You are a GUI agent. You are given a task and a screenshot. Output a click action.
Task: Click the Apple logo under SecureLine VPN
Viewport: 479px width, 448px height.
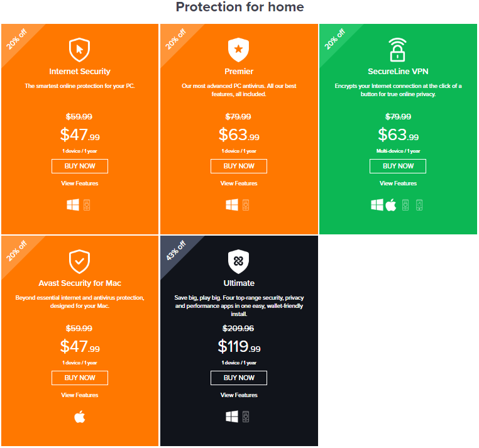click(391, 205)
